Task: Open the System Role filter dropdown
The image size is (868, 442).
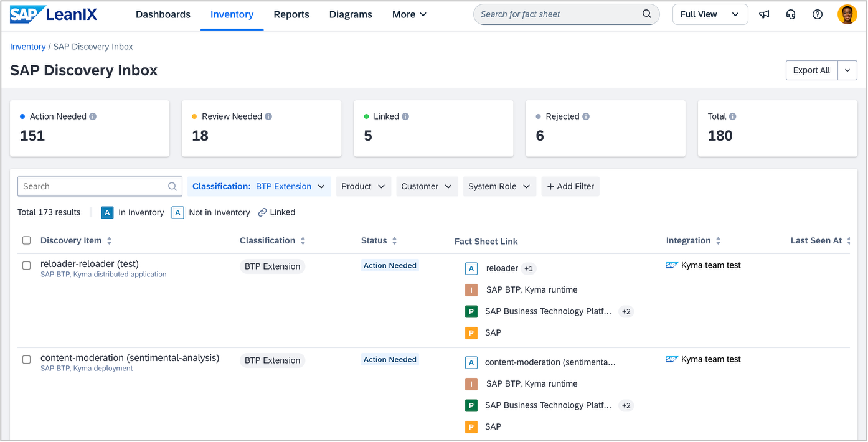Action: pyautogui.click(x=499, y=186)
